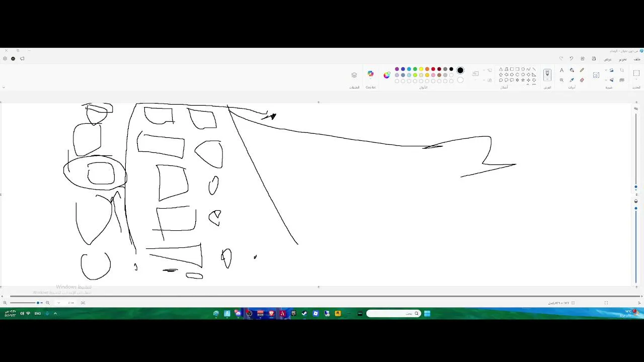
Task: Select the Color picker eyedropper tool
Action: click(572, 80)
